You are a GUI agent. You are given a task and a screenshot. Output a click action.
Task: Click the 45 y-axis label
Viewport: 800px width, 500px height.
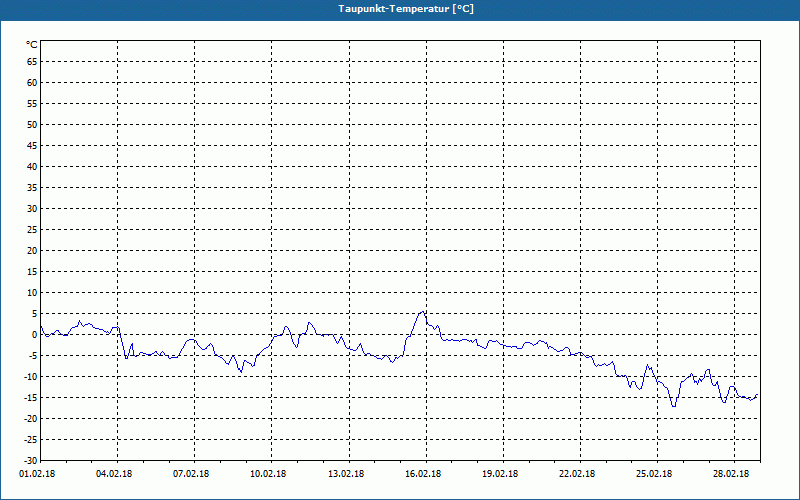[32, 146]
